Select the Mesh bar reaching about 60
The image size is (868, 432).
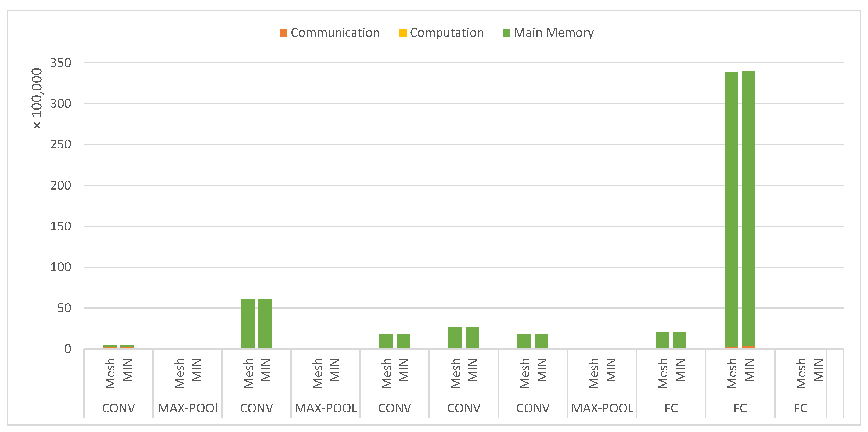point(248,323)
